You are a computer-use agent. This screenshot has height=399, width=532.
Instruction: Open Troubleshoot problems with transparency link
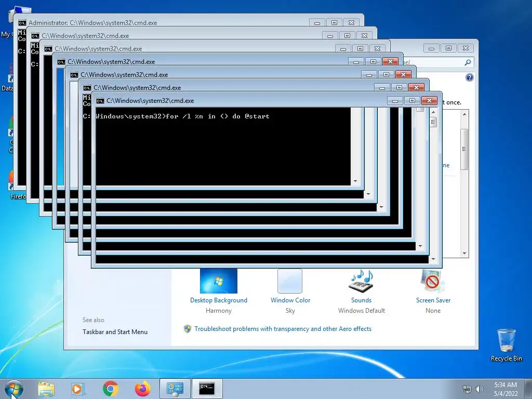pyautogui.click(x=283, y=329)
